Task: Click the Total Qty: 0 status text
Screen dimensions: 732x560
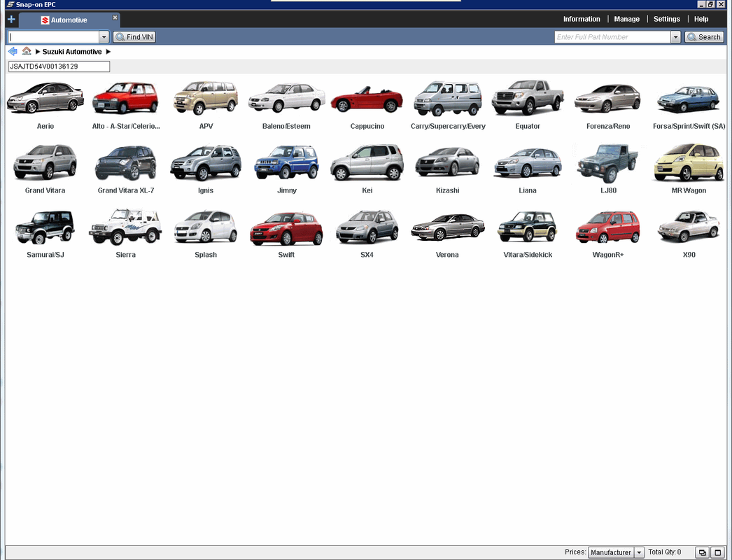Action: point(664,552)
